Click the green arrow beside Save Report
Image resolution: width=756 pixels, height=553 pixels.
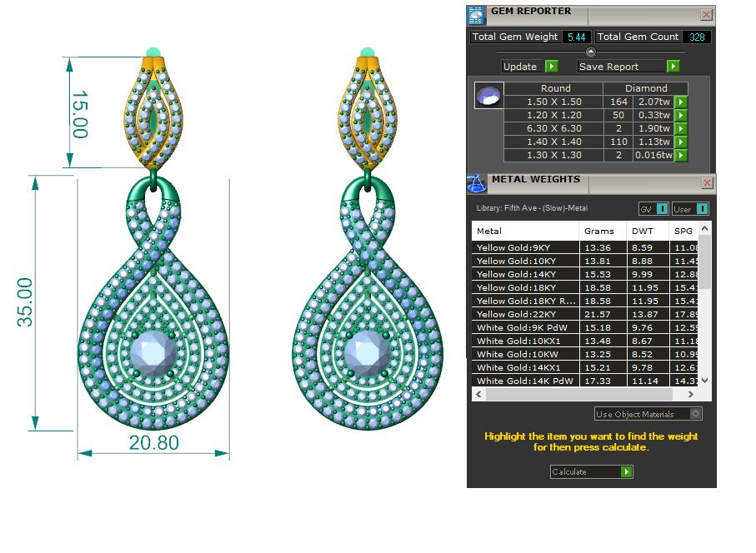[673, 67]
